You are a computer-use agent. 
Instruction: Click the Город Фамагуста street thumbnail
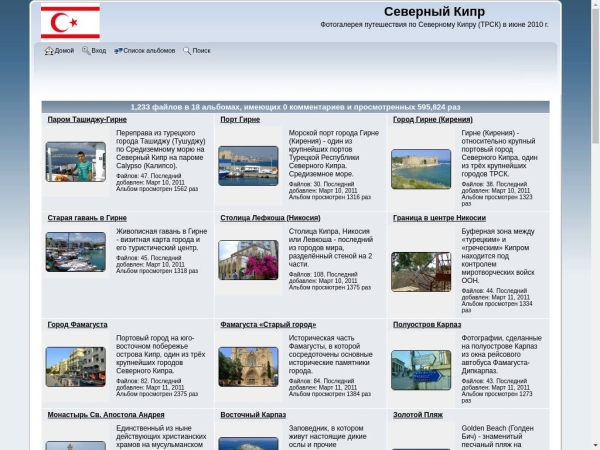coord(76,367)
